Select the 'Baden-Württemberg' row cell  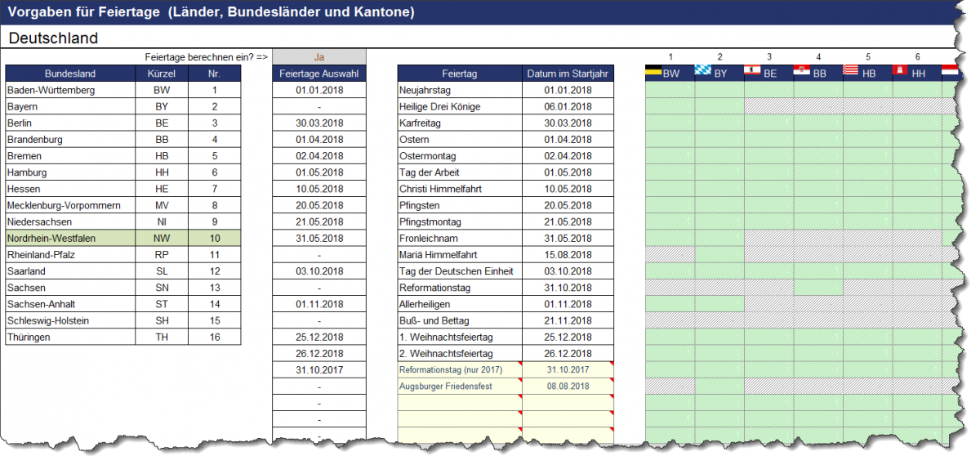pos(70,91)
